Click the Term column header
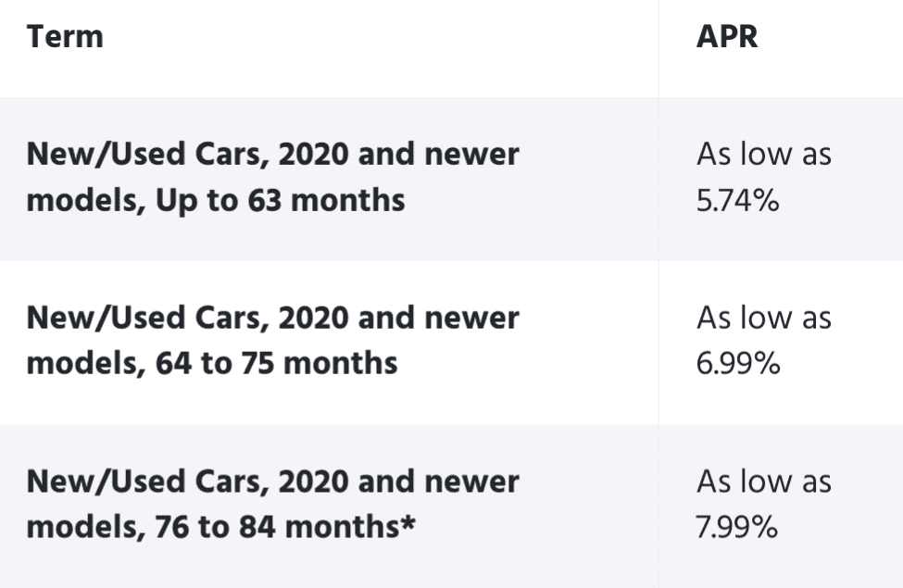Image resolution: width=903 pixels, height=588 pixels. (65, 37)
